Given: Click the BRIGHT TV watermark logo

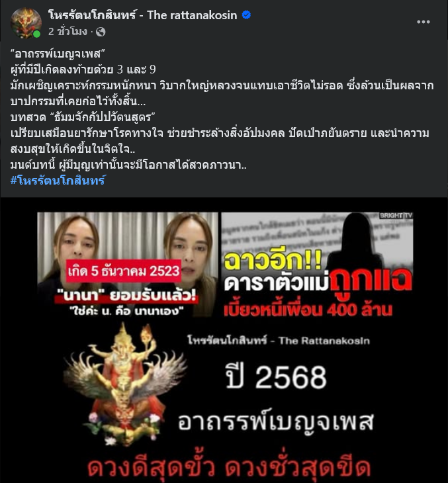Looking at the screenshot, I should tap(396, 216).
